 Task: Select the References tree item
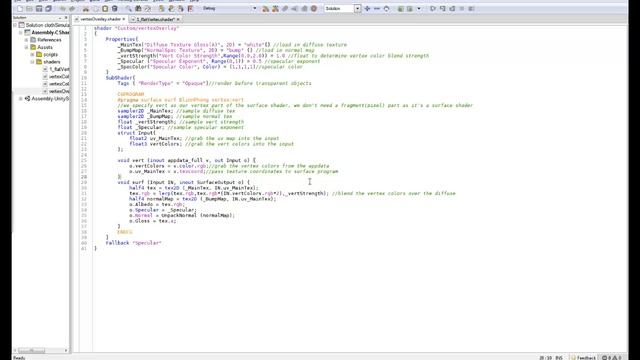(x=49, y=40)
